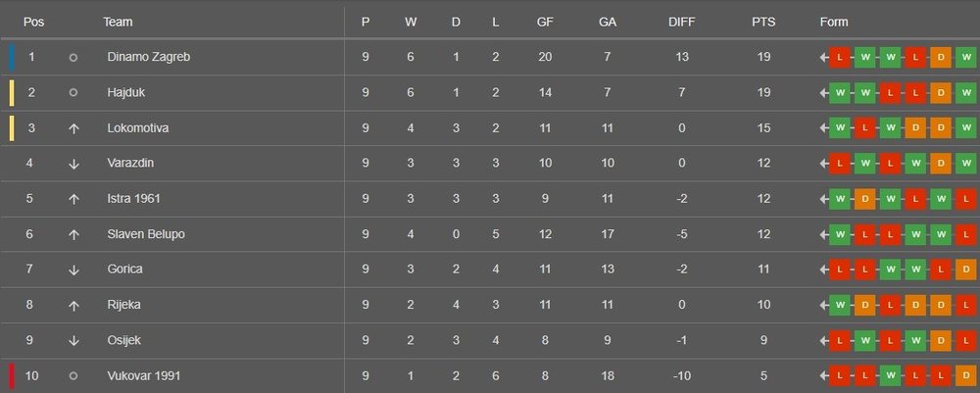
Task: Open the Dinamo Zagreb team link
Action: pyautogui.click(x=148, y=58)
